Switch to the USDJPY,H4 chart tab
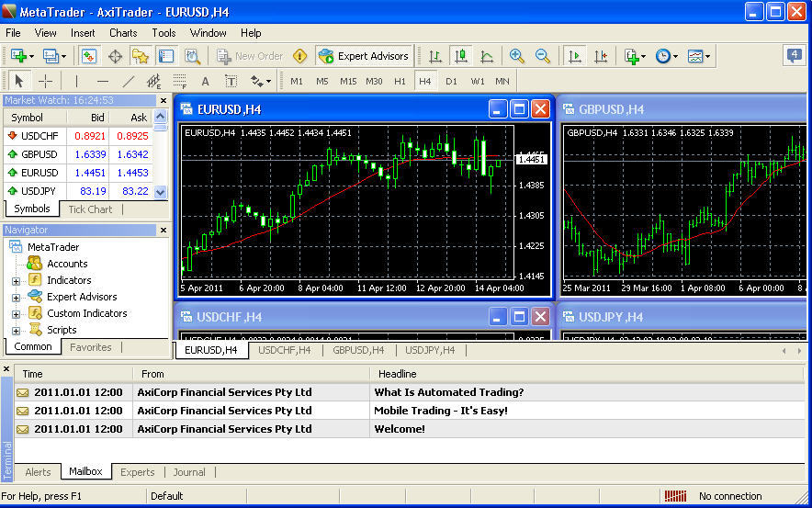This screenshot has width=812, height=508. coord(430,350)
